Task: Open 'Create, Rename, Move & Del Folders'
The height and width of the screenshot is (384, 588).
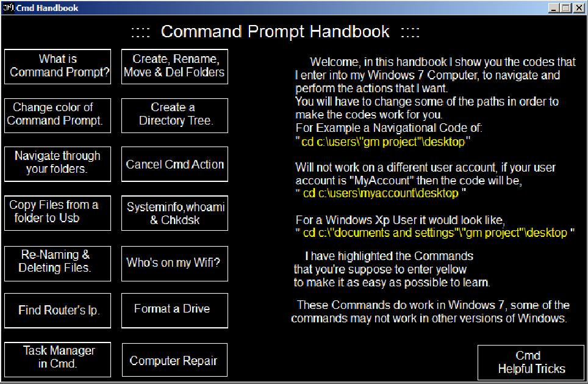Action: point(174,67)
